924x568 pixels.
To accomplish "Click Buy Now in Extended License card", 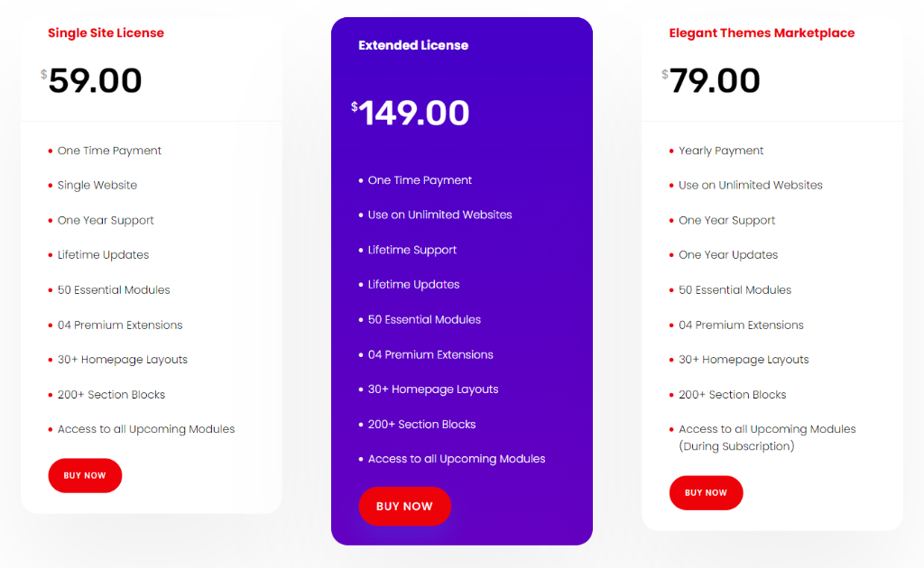I will (x=405, y=506).
